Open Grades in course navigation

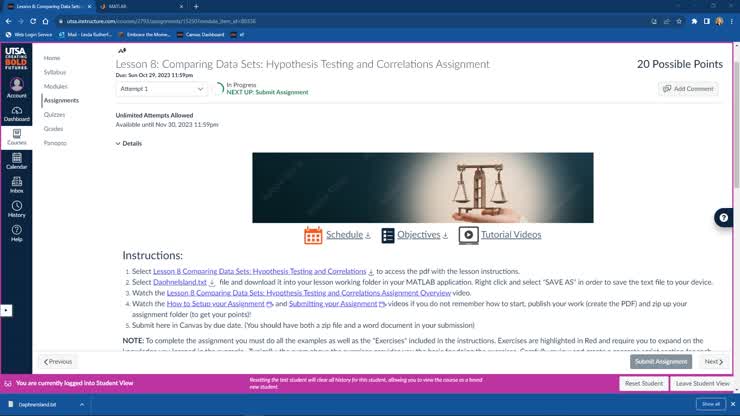pos(53,128)
